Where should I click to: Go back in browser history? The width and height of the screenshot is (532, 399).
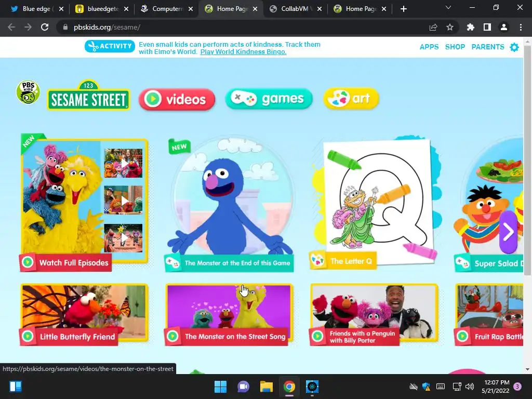[11, 27]
